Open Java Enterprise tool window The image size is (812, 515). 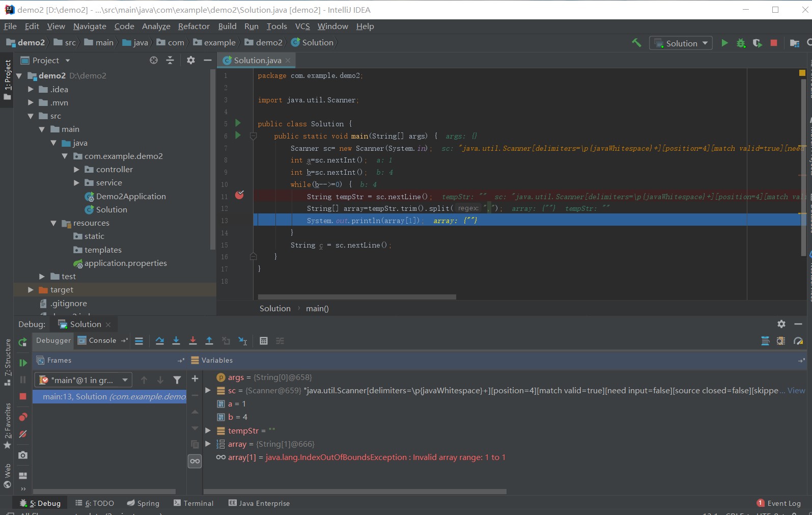(x=259, y=503)
